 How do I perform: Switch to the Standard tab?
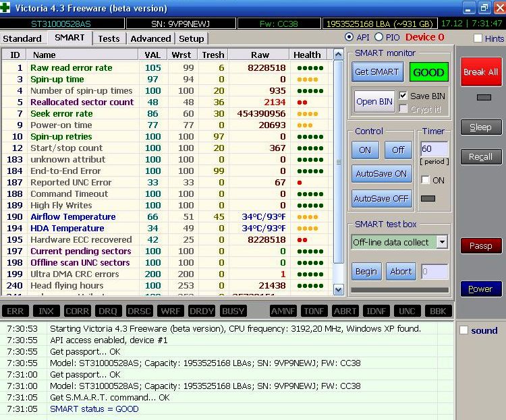22,38
